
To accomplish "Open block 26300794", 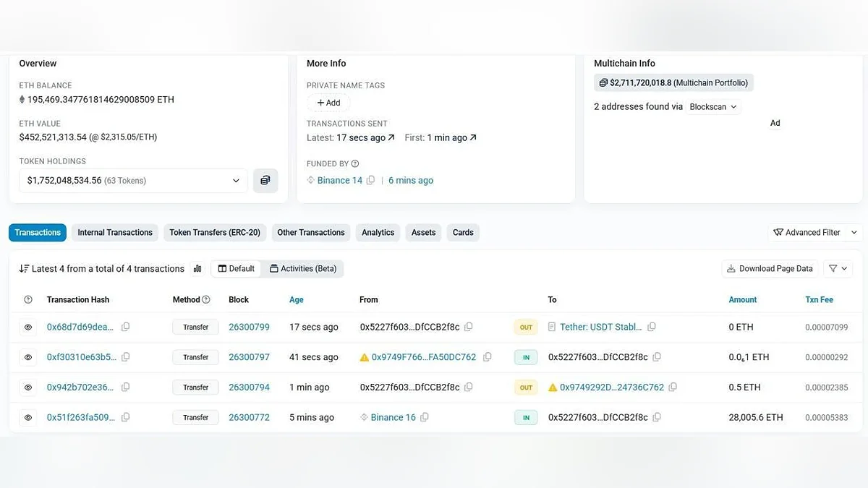I will pyautogui.click(x=249, y=388).
